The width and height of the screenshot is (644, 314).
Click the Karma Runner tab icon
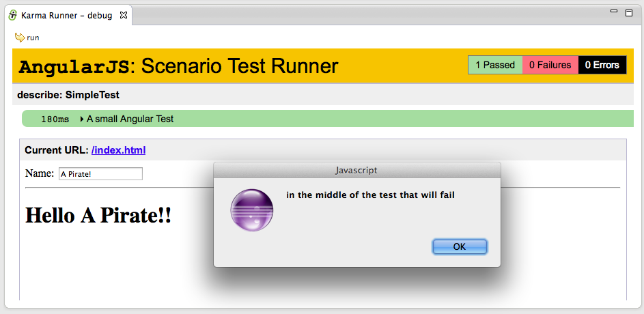tap(12, 15)
